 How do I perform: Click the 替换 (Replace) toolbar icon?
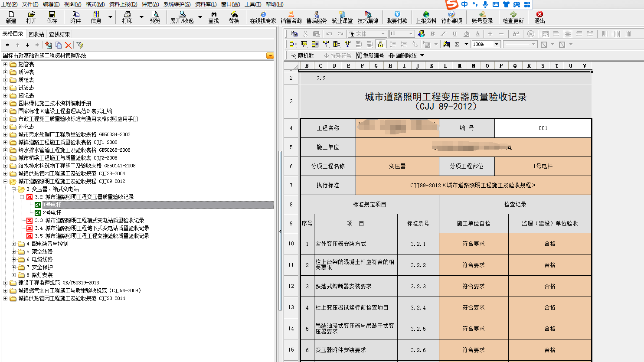[x=234, y=17]
